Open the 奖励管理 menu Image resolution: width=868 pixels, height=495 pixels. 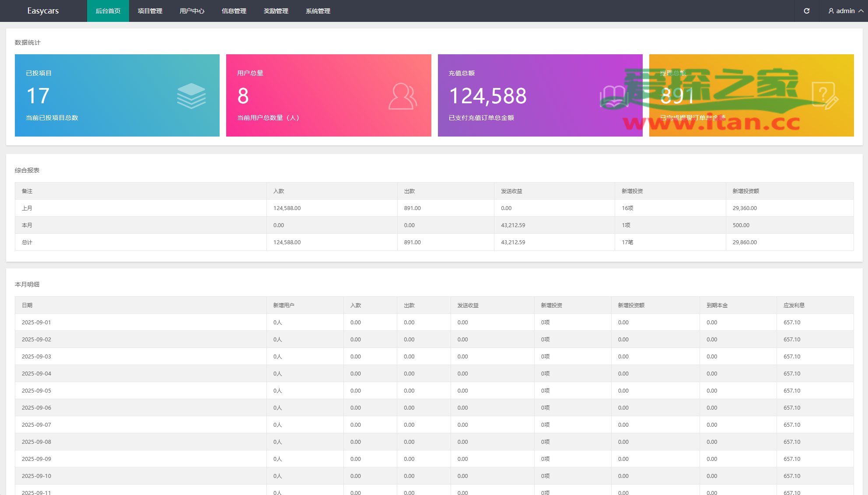[276, 11]
